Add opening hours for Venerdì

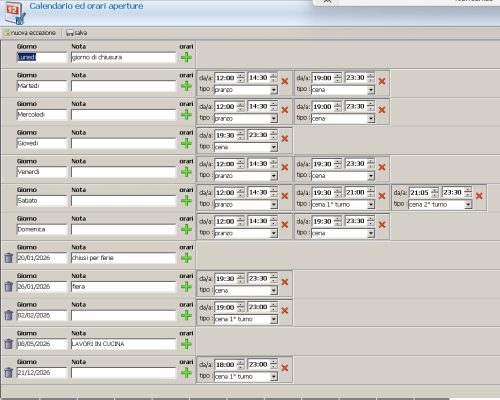point(186,172)
